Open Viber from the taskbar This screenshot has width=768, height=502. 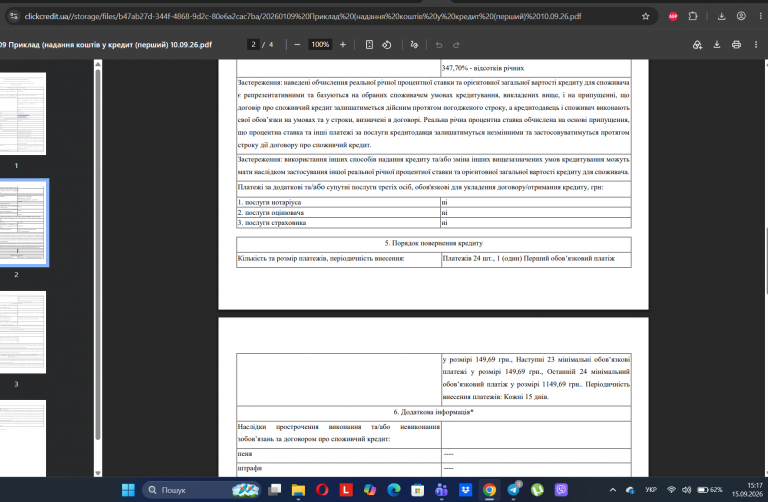click(561, 490)
